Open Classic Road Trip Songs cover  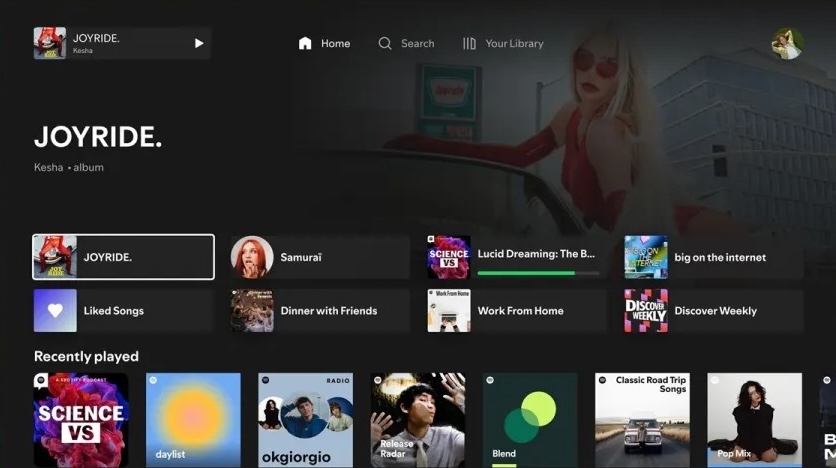[642, 420]
